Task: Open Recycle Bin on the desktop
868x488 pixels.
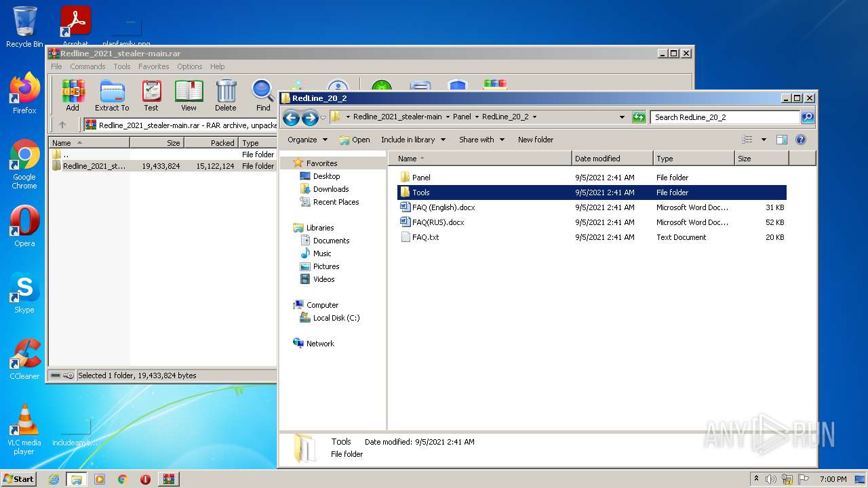Action: [24, 27]
